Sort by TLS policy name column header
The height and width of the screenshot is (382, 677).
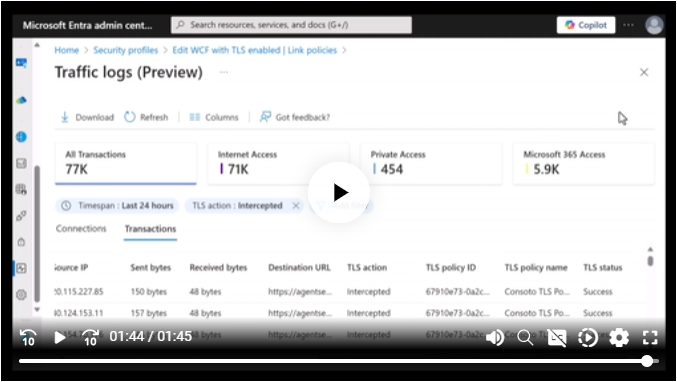coord(536,268)
